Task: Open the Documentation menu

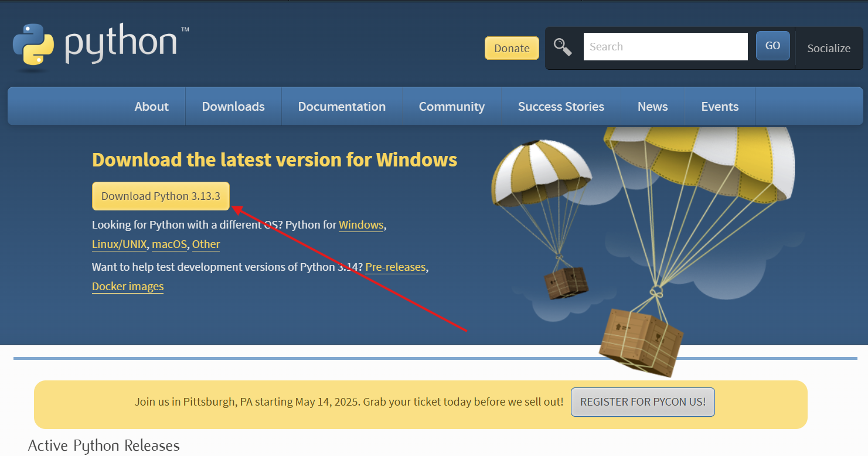Action: (342, 106)
